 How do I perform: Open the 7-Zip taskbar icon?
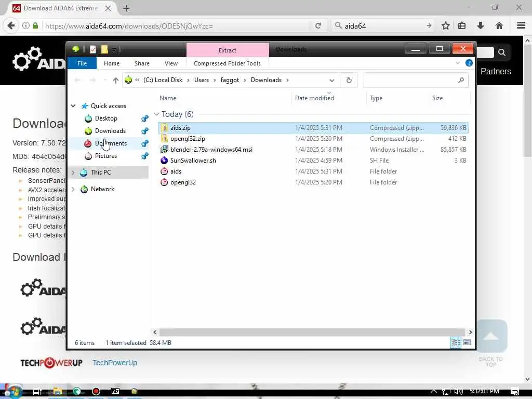coord(115,392)
